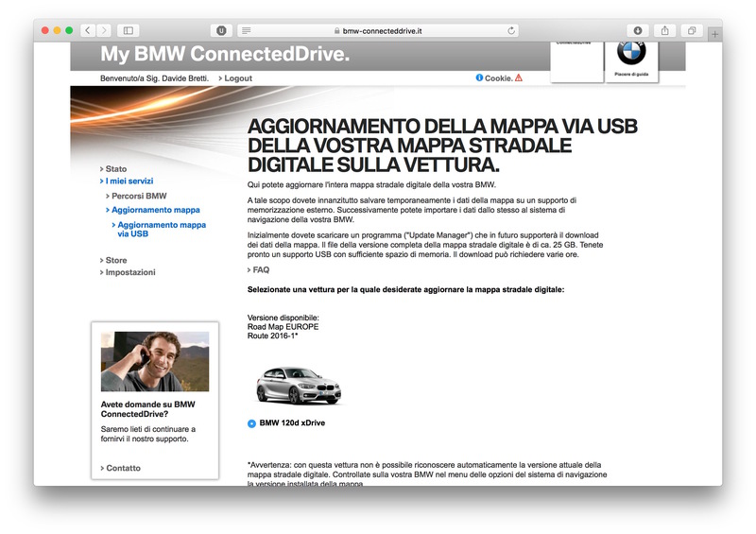This screenshot has width=756, height=534.
Task: Open the Cookie notice link
Action: (499, 78)
